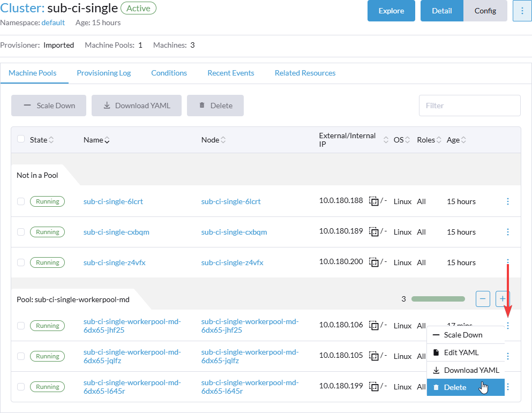The height and width of the screenshot is (413, 532).
Task: Click the copy IP icon next to 10.0.180.188
Action: (374, 201)
